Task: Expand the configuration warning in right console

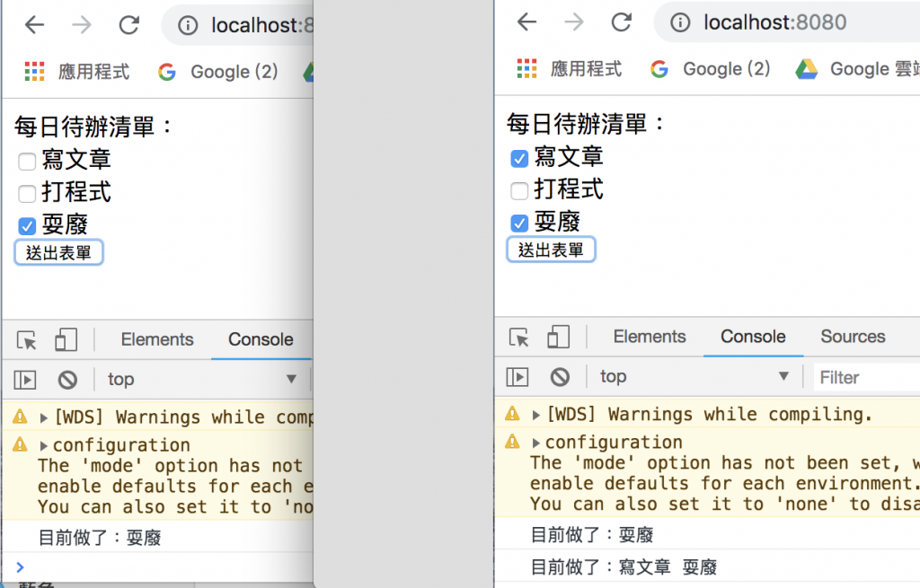Action: (x=535, y=443)
